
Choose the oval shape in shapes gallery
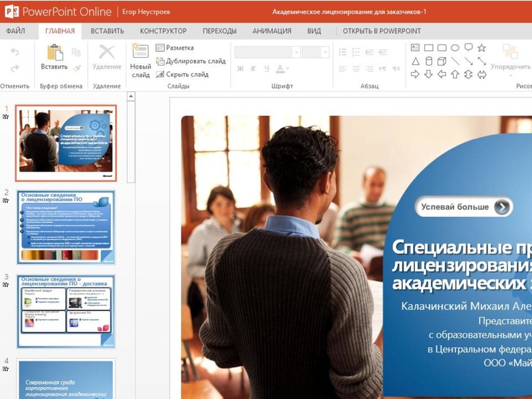point(455,48)
